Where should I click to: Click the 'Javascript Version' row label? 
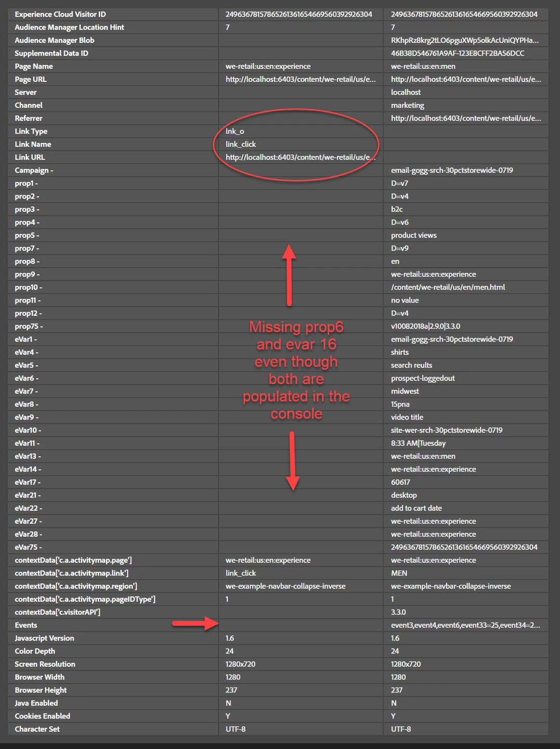click(x=44, y=638)
